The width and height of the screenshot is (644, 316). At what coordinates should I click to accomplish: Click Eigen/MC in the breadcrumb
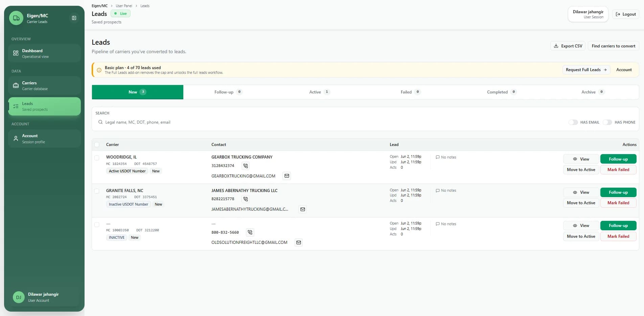(99, 6)
